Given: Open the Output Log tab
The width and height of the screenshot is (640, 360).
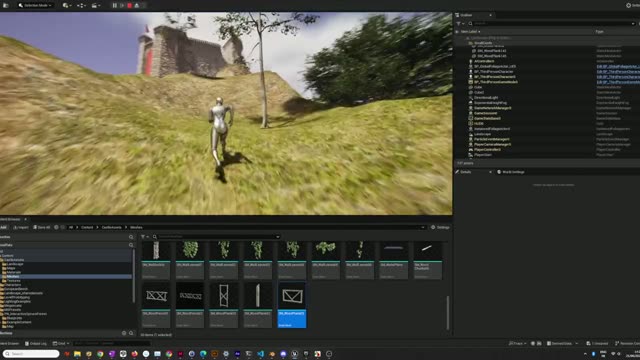Looking at the screenshot, I should [x=36, y=344].
